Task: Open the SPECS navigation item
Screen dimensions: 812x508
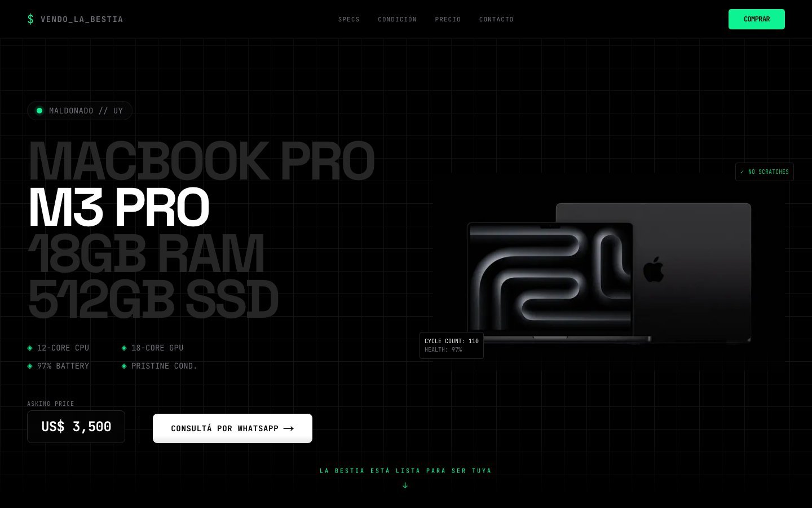Action: tap(349, 19)
